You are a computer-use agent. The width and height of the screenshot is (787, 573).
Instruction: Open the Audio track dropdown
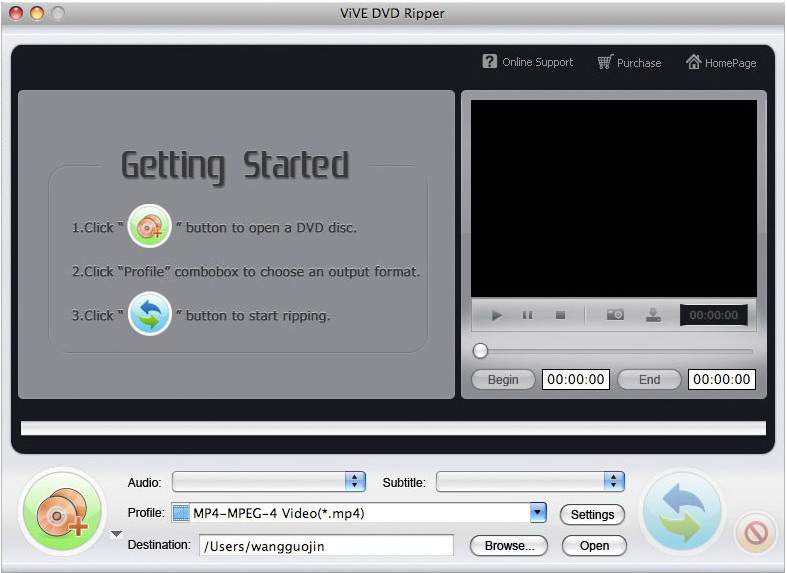click(x=269, y=482)
